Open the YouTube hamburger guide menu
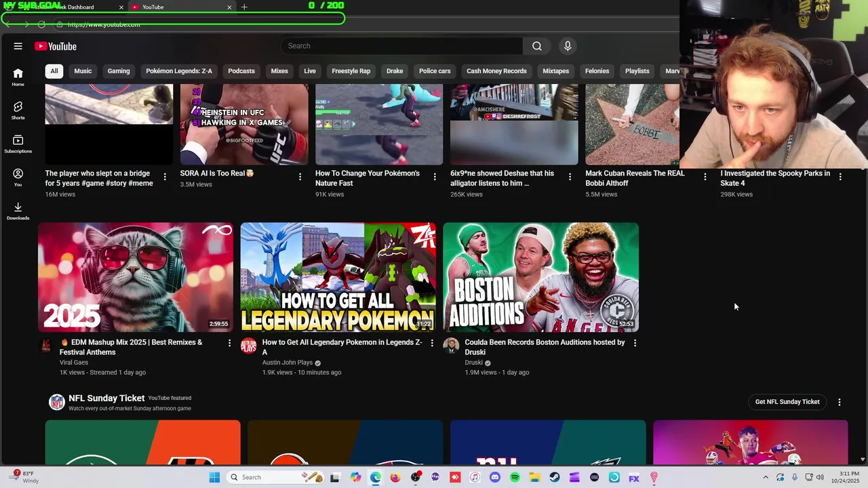 click(18, 46)
